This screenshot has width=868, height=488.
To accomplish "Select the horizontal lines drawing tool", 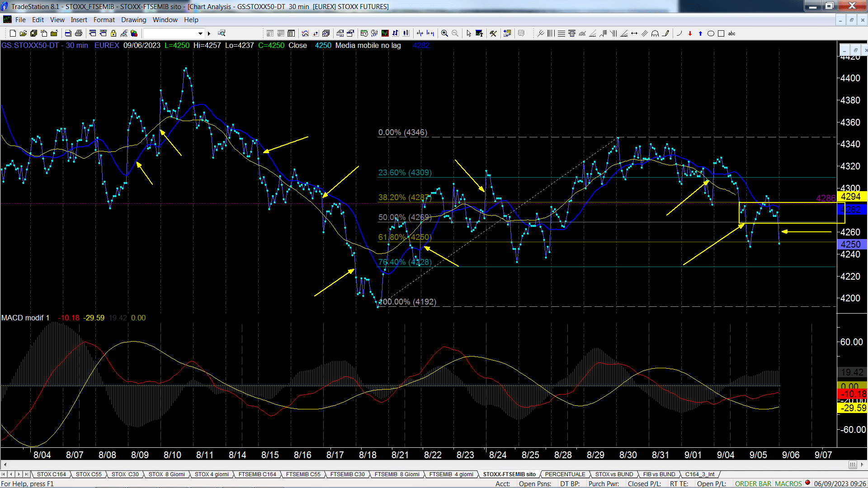I will click(x=561, y=33).
